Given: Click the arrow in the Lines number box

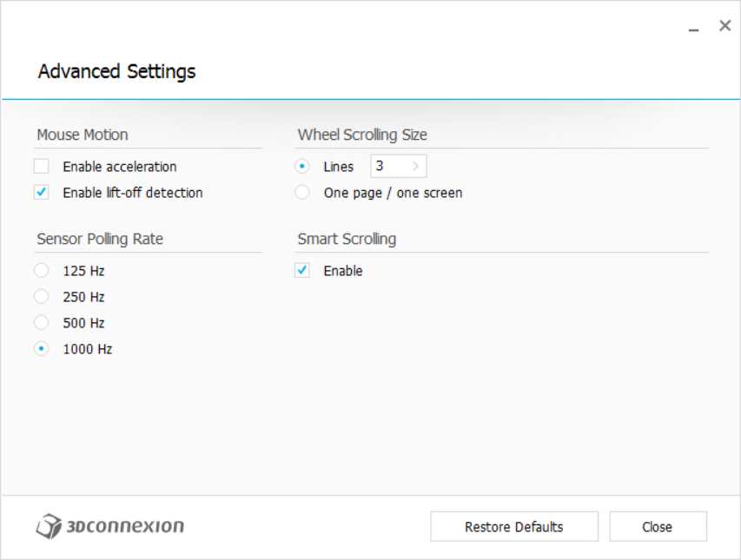Looking at the screenshot, I should (x=415, y=167).
